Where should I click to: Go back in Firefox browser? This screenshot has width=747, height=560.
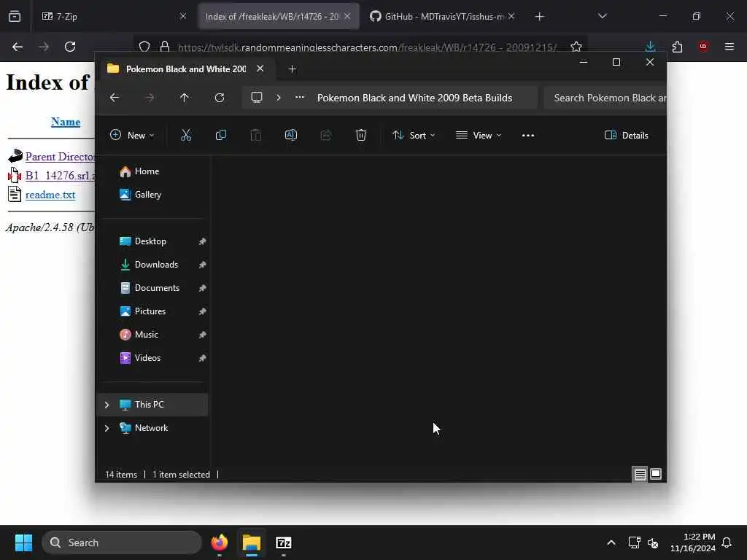pyautogui.click(x=18, y=47)
